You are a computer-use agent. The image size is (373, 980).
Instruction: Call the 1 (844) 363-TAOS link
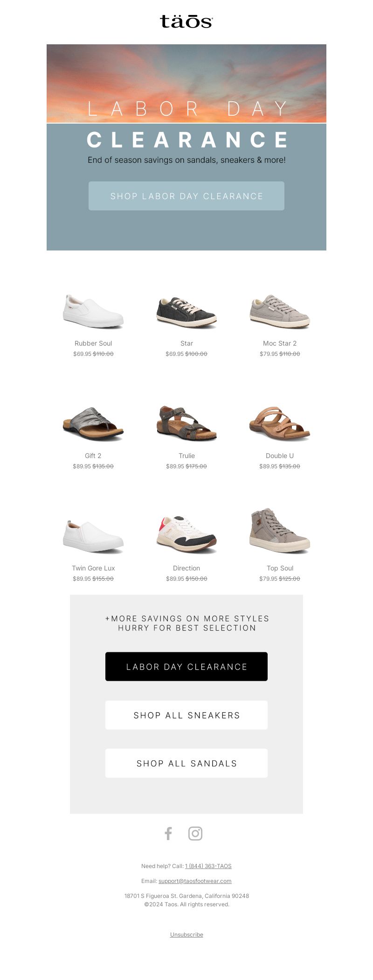tap(208, 866)
